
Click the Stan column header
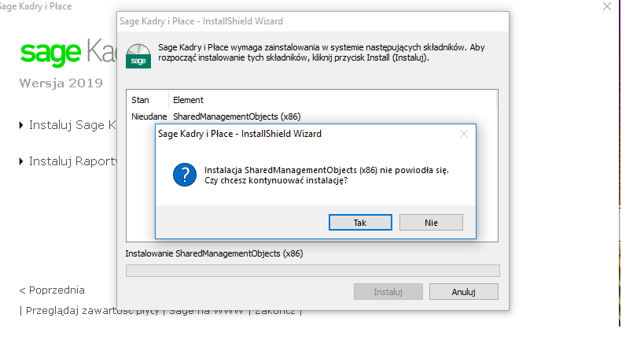[140, 100]
